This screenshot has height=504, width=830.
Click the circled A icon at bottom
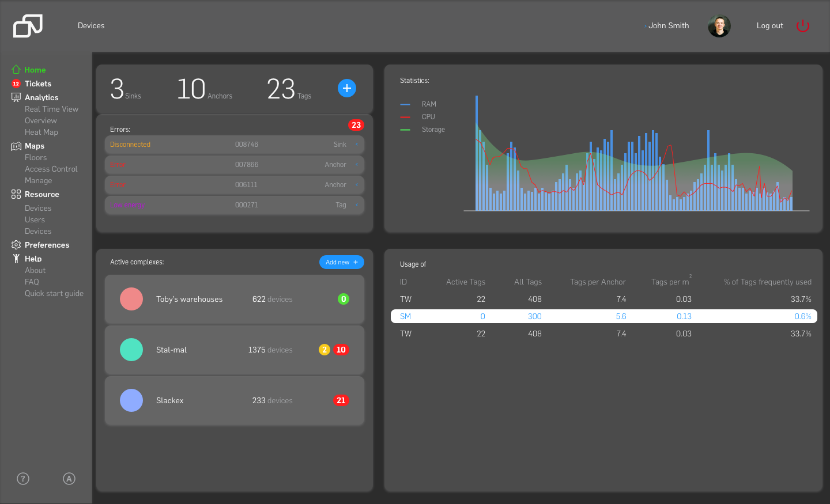click(x=69, y=479)
